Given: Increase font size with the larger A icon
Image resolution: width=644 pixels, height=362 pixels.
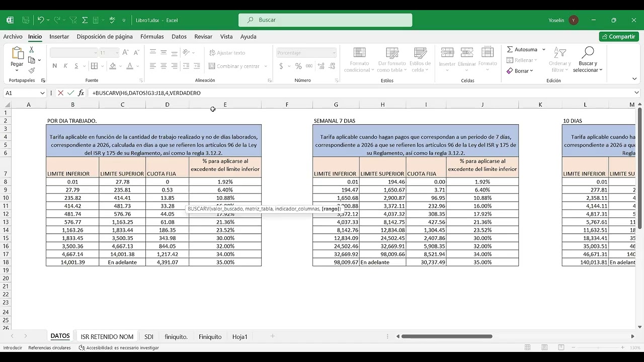Looking at the screenshot, I should pos(125,52).
